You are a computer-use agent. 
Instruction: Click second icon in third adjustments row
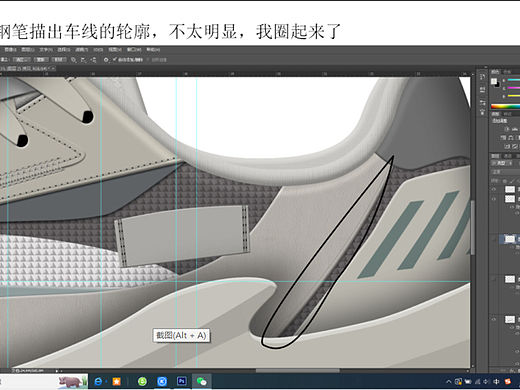point(515,146)
